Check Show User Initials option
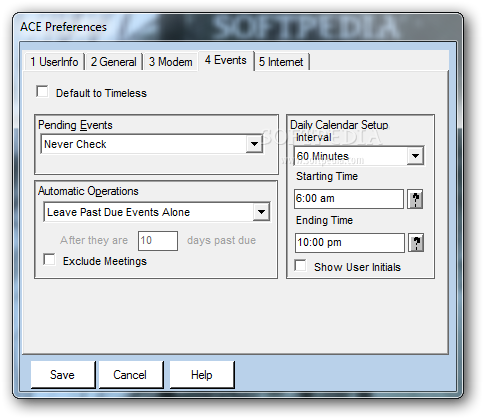The image size is (484, 419). coord(300,266)
